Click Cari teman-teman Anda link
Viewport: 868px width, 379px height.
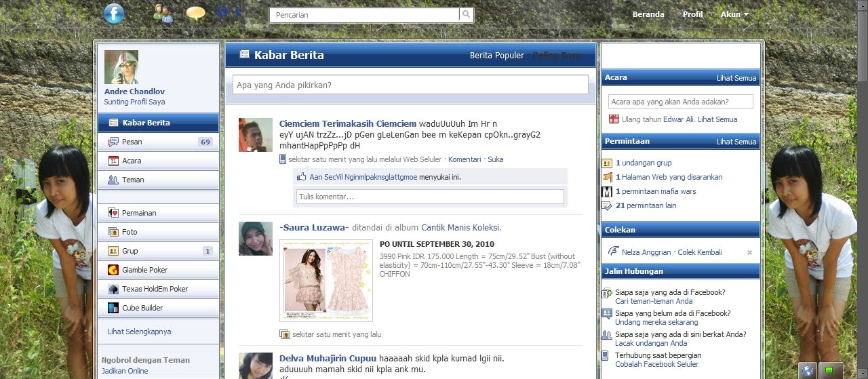coord(654,301)
